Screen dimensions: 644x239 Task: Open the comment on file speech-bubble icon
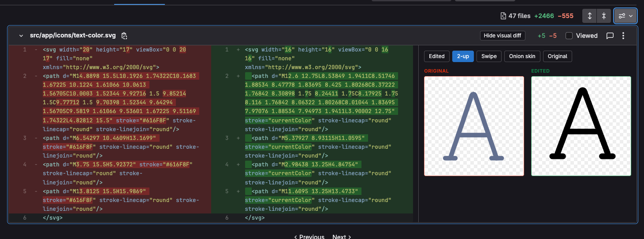(x=610, y=36)
